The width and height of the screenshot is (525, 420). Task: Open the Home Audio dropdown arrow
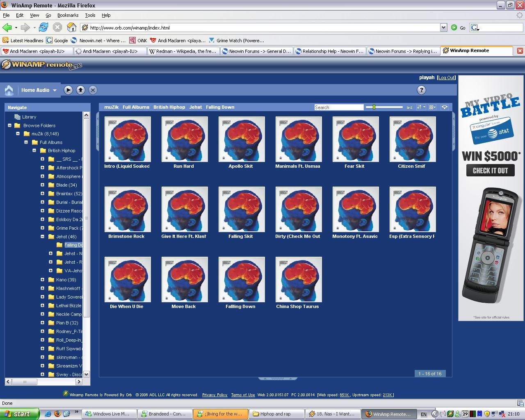point(54,90)
